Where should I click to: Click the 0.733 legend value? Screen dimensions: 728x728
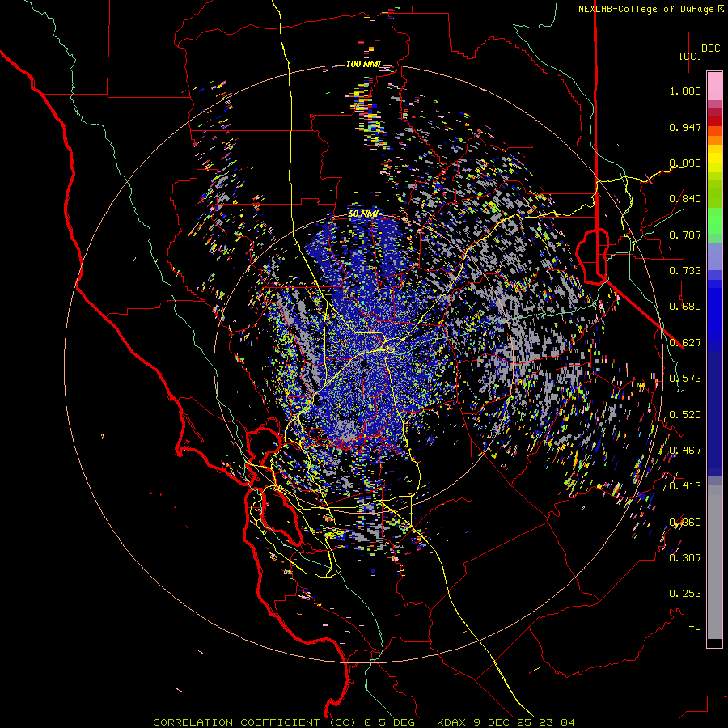(685, 271)
